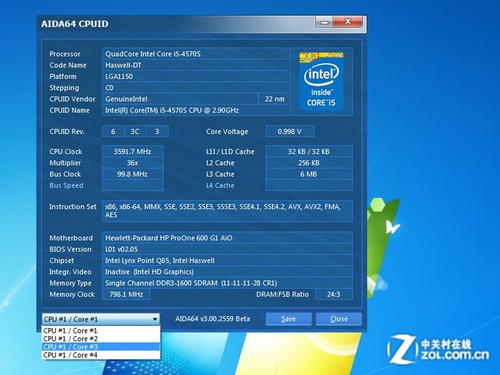Click the 36x multiplier value
Image resolution: width=500 pixels, height=375 pixels.
point(133,163)
